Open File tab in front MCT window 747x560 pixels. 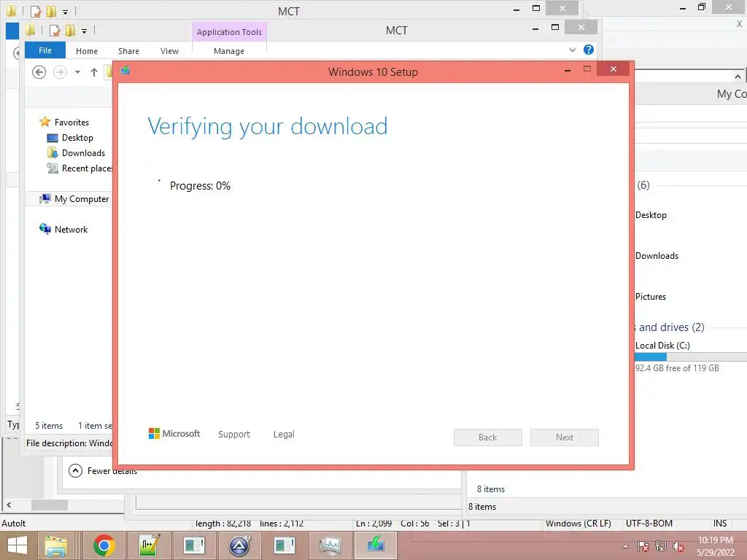coord(45,50)
